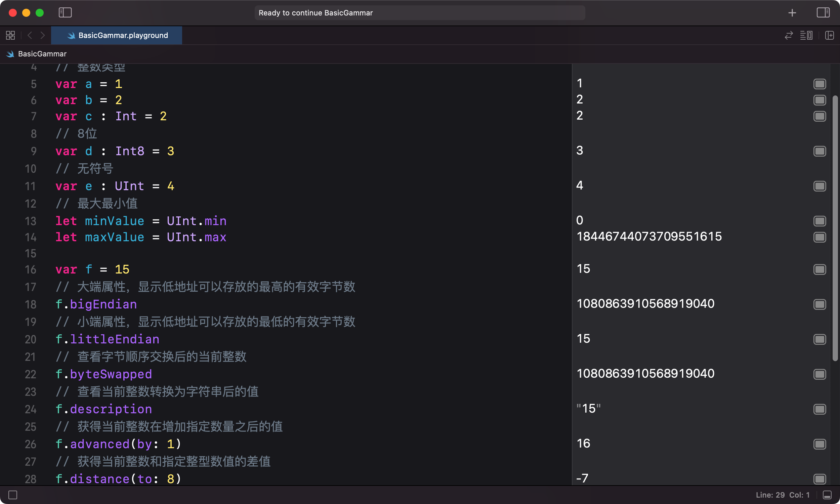The image size is (840, 504).
Task: Click the comment '// 最大最小值'
Action: pos(96,204)
